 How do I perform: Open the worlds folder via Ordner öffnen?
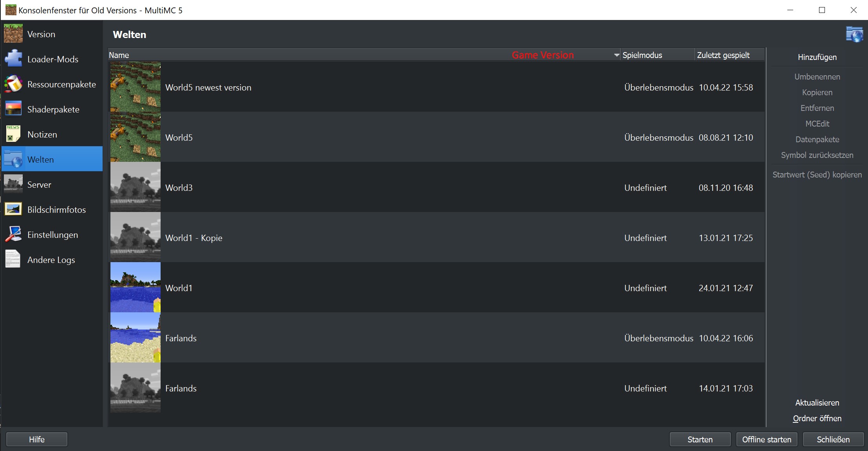pos(817,418)
